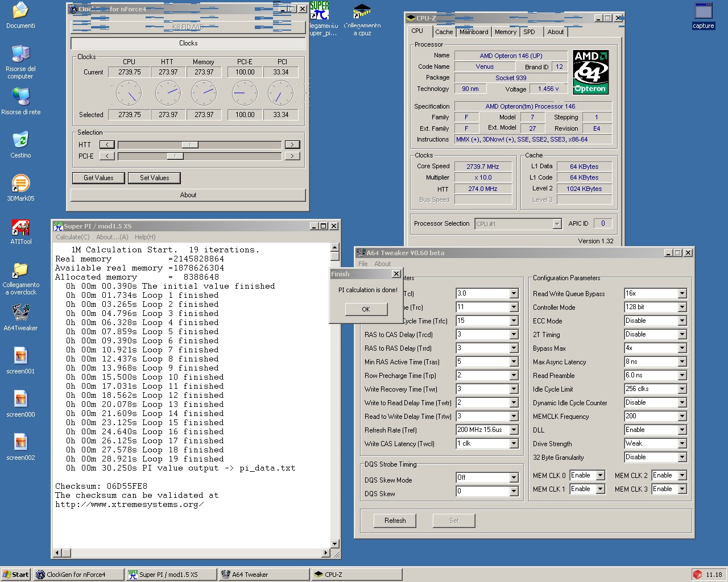Open the Memory tab in CPU-Z
Viewport: 728px width, 582px height.
click(x=506, y=32)
